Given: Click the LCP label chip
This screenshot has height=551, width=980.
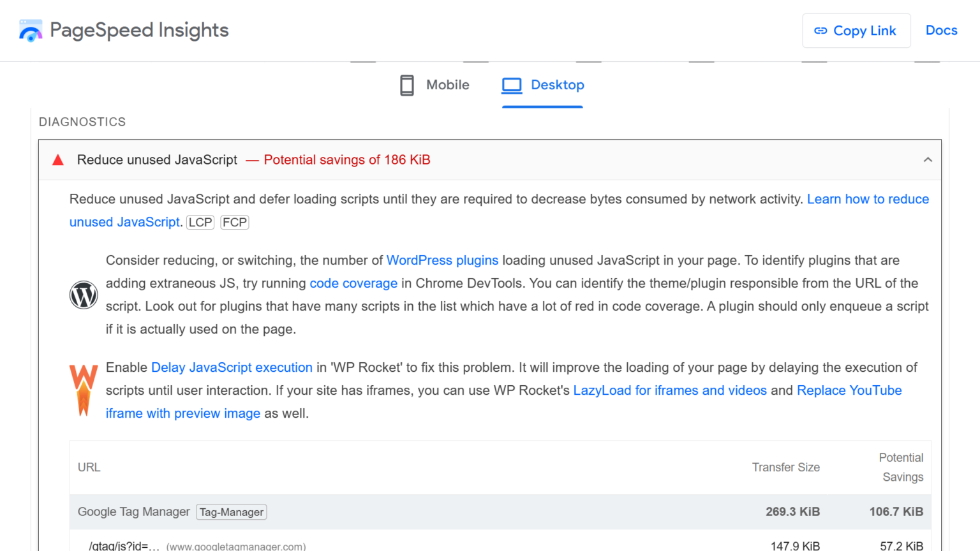Looking at the screenshot, I should pos(200,222).
